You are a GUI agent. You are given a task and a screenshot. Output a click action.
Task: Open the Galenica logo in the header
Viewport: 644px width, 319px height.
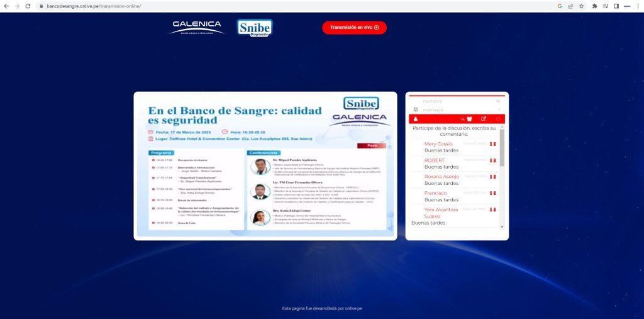tap(197, 28)
